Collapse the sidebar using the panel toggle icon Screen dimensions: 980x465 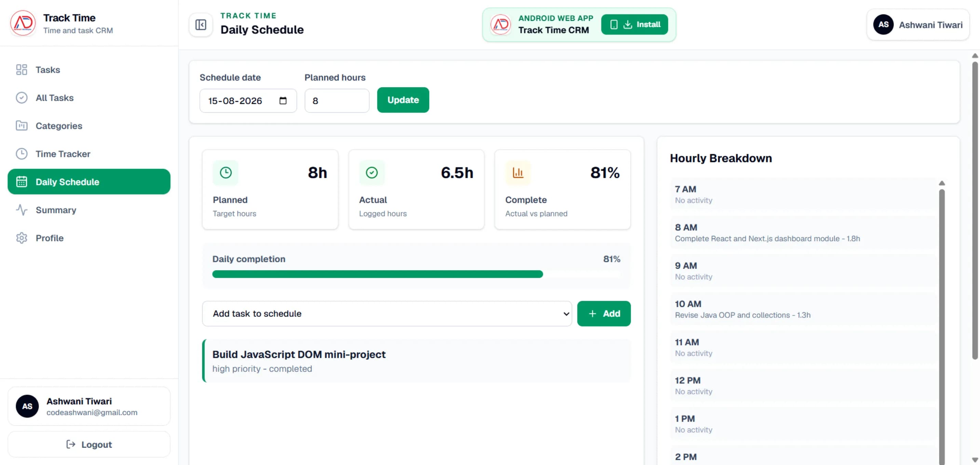[201, 25]
